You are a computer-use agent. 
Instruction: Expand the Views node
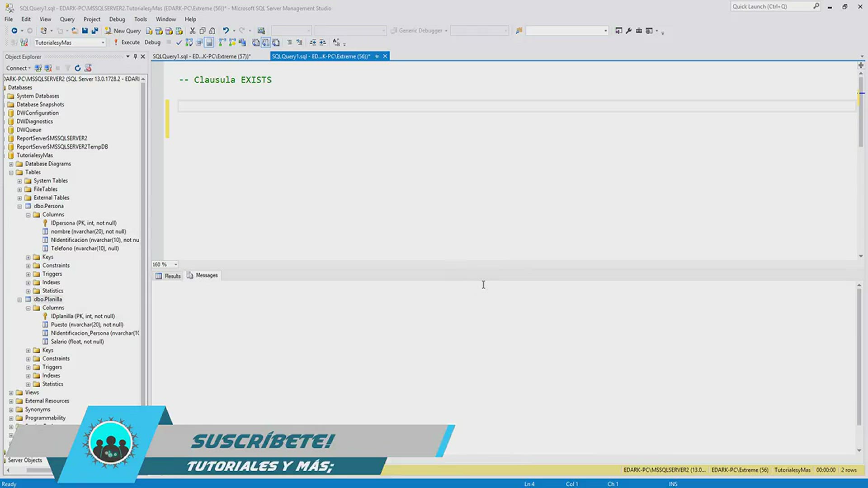click(11, 393)
